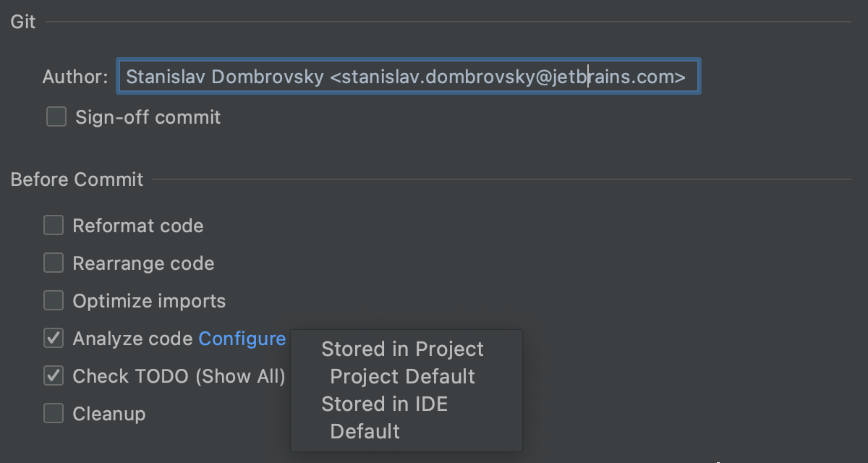Open the Configure link beside Analyze code
This screenshot has width=868, height=463.
[x=242, y=339]
